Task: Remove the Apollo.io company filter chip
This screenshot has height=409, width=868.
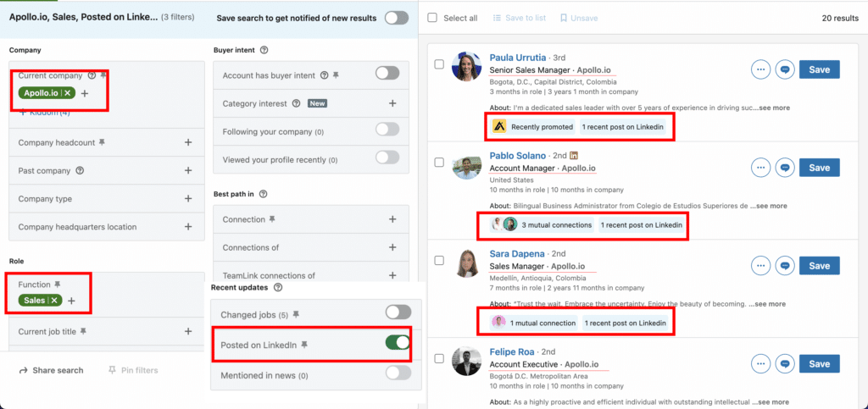Action: (x=67, y=93)
